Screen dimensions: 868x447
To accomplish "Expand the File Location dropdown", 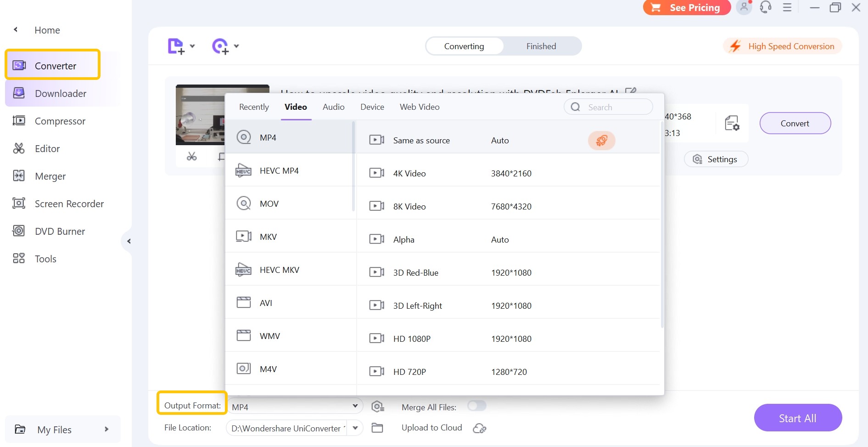I will tap(354, 428).
